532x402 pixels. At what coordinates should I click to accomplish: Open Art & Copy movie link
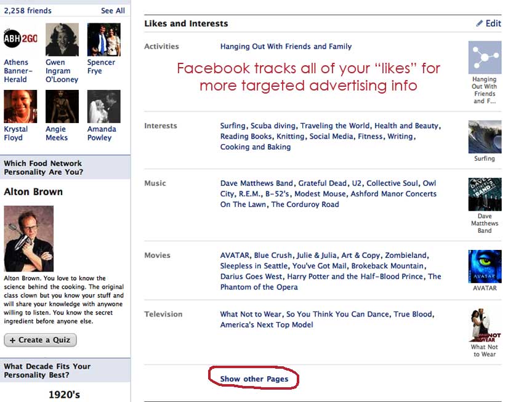pos(361,255)
